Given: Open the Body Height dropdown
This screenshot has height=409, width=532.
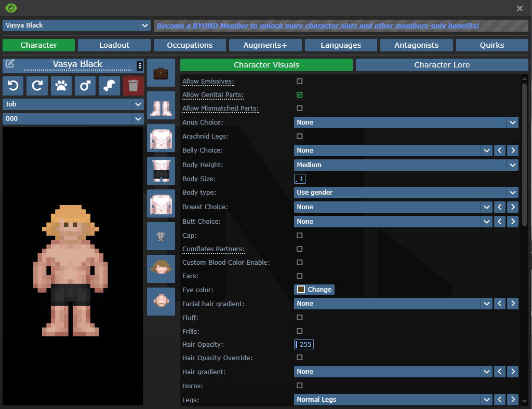Looking at the screenshot, I should click(406, 165).
